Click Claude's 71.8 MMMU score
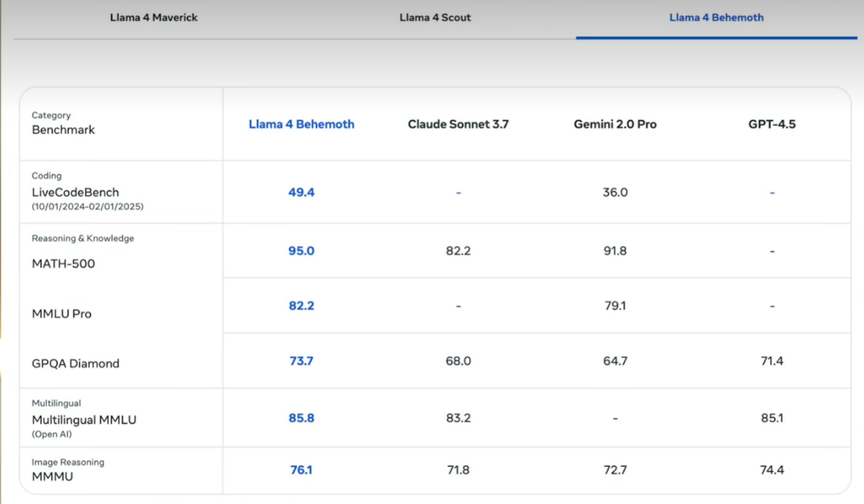This screenshot has height=504, width=864. (458, 470)
